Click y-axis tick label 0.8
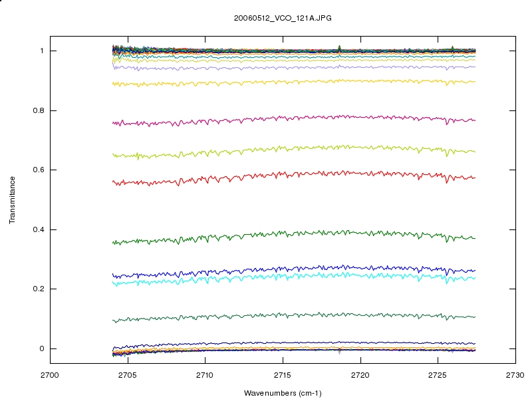532x399 pixels. [39, 110]
